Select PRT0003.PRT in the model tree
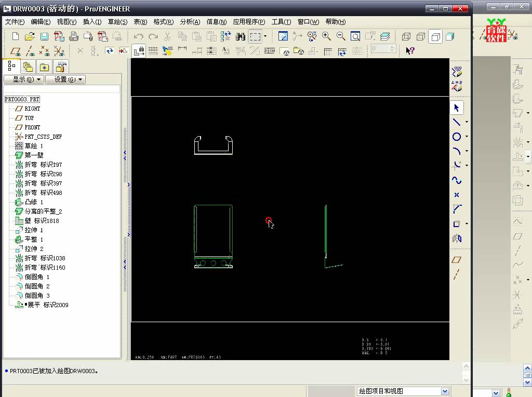532x397 pixels. point(22,99)
